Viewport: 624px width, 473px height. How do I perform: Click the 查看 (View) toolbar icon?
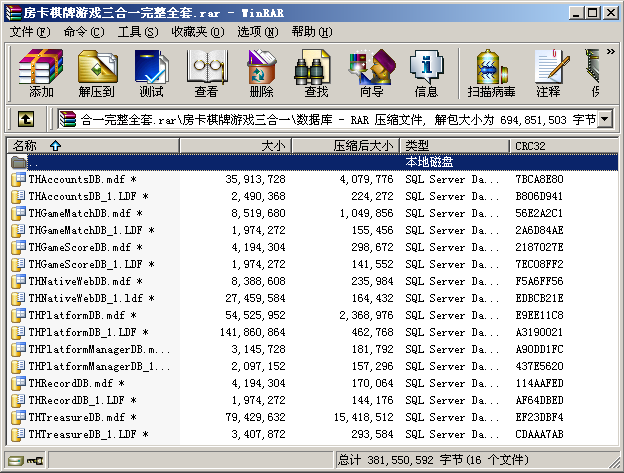tap(206, 73)
